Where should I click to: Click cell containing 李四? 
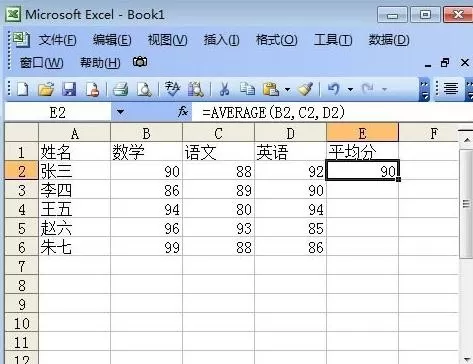[75, 190]
